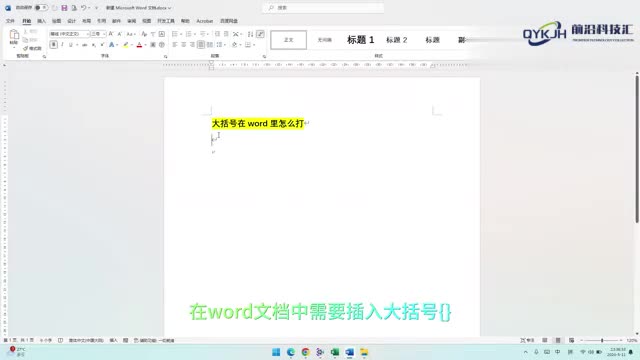The width and height of the screenshot is (640, 360).
Task: Select the 开始 (Home) ribbon tab
Action: (x=27, y=21)
